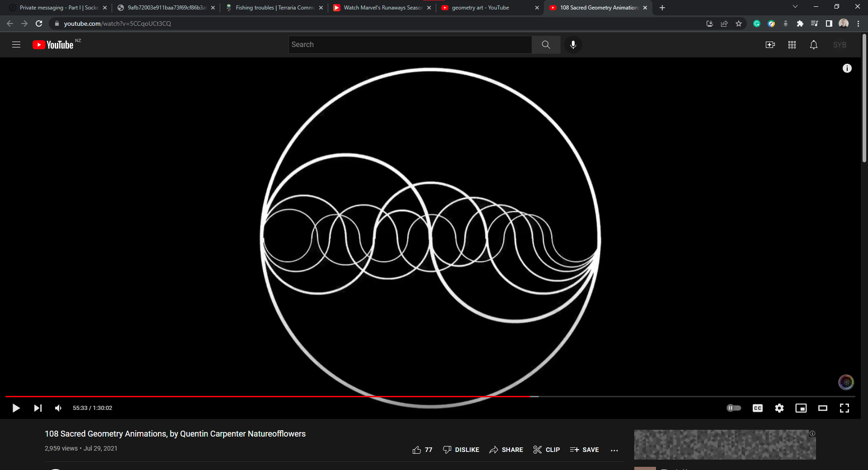Screen dimensions: 868x470
Task: Toggle the autoplay switch
Action: pyautogui.click(x=733, y=408)
